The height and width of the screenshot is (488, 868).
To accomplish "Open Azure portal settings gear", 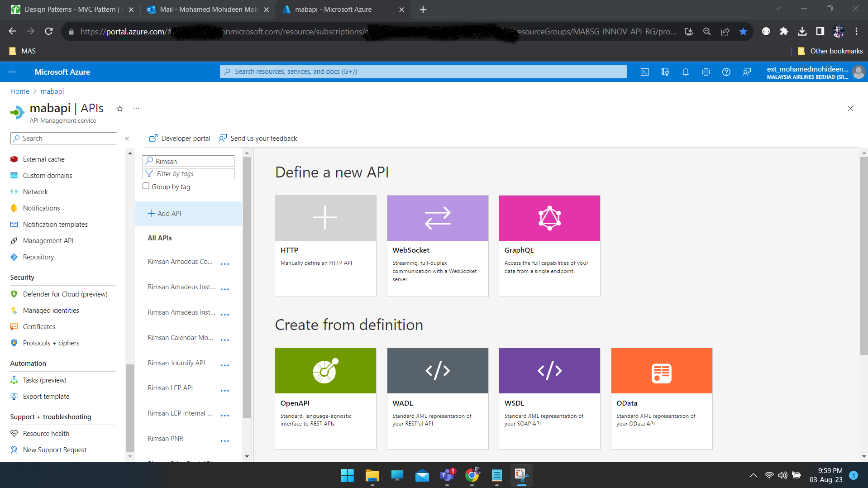I will (706, 72).
